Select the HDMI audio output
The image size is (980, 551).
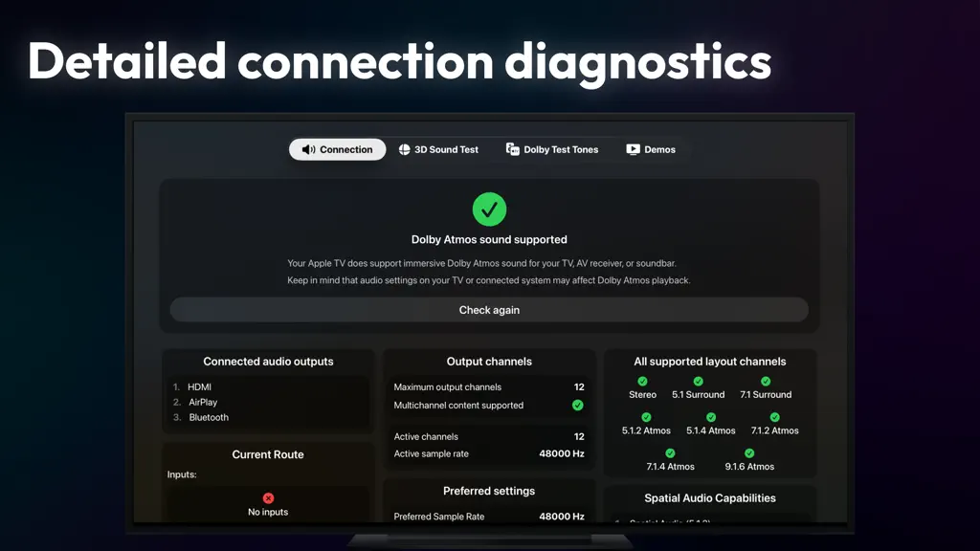[199, 386]
